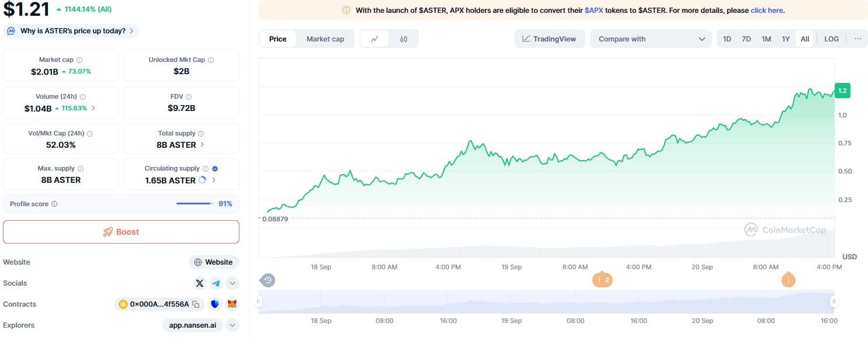Expand the Volume (24h) details chevron

(x=93, y=108)
